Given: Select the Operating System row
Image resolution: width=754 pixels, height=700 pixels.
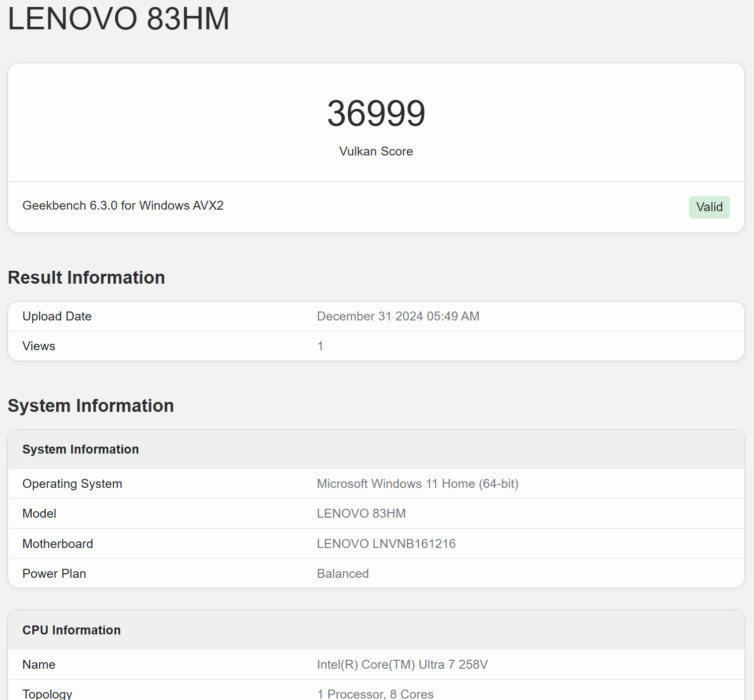Looking at the screenshot, I should (72, 483).
